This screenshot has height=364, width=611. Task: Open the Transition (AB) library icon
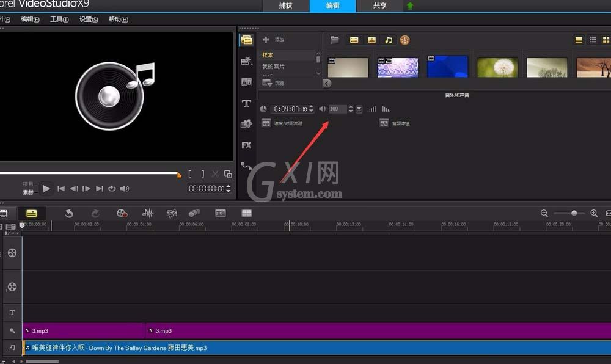coord(246,82)
